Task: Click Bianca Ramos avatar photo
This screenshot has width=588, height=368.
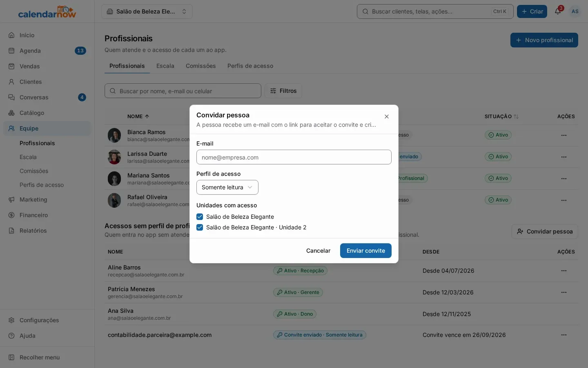Action: (114, 135)
